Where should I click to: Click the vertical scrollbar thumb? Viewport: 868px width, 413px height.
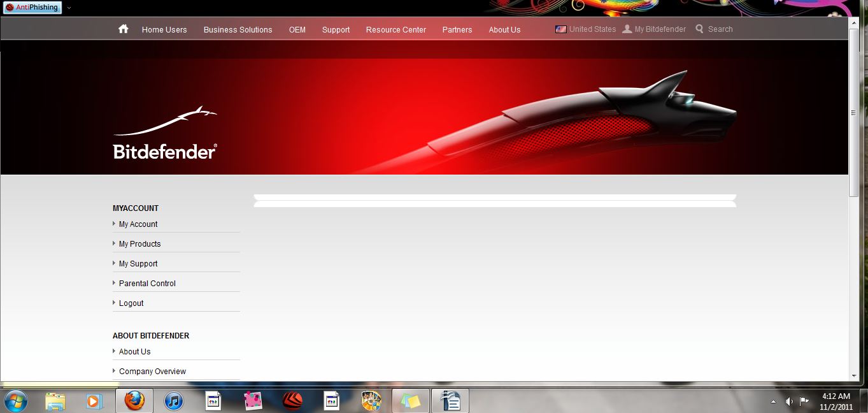coord(854,112)
